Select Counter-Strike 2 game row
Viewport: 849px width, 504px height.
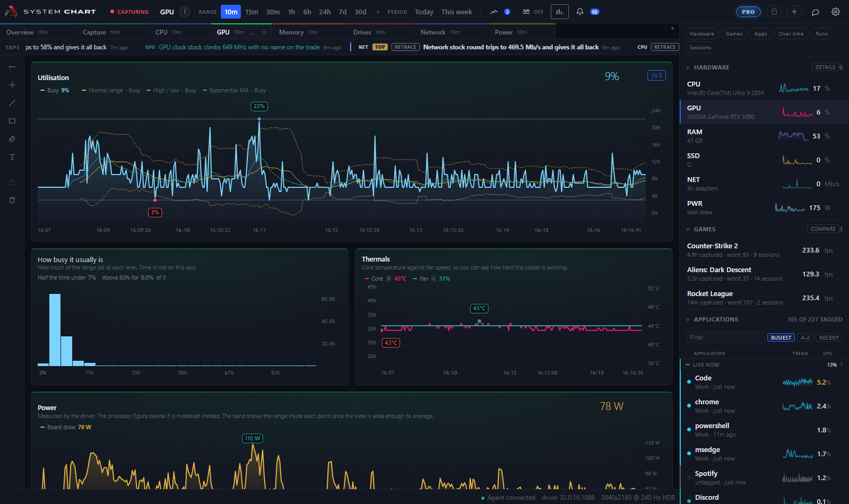pos(764,250)
